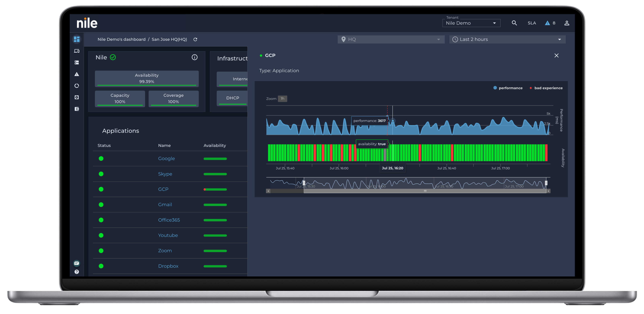Click the Internet infrastructure tile
The height and width of the screenshot is (314, 644).
point(232,79)
